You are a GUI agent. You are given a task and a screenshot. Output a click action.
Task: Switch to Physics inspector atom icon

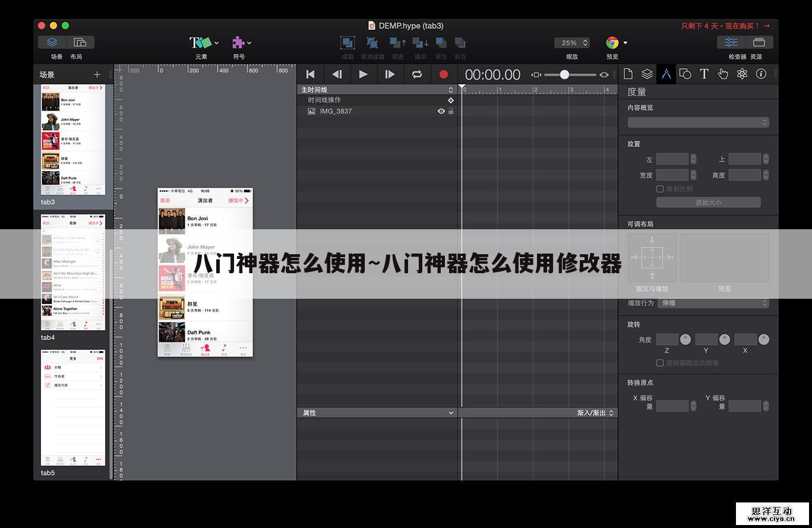[x=742, y=74]
